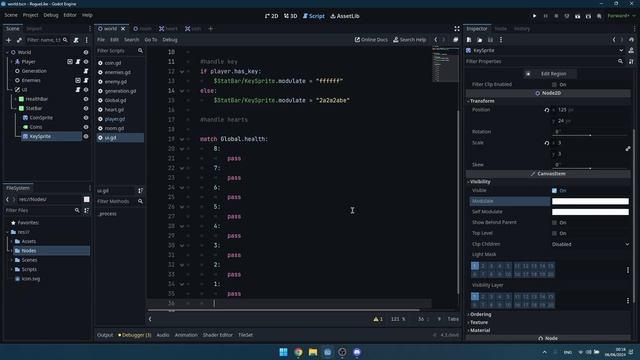Open the script attached to Generation node
The width and height of the screenshot is (640, 360).
[x=86, y=71]
